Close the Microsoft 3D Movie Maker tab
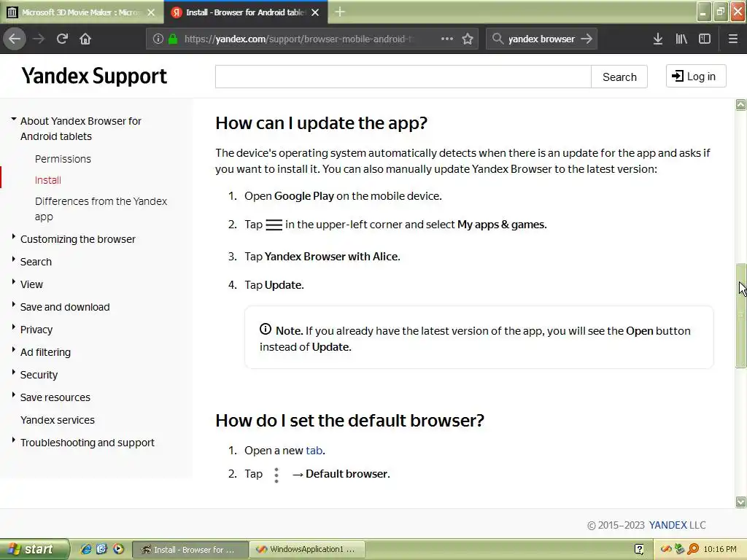Screen dimensions: 747x560 tap(151, 12)
